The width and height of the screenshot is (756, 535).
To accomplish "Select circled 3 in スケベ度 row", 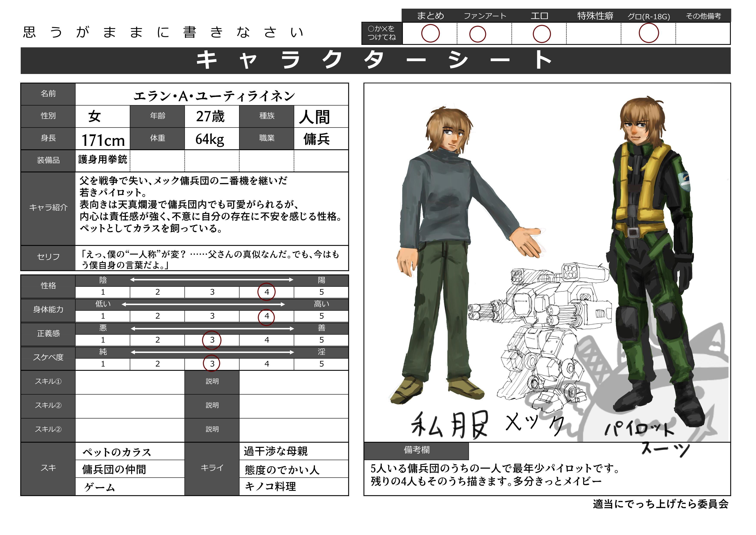I will 212,364.
